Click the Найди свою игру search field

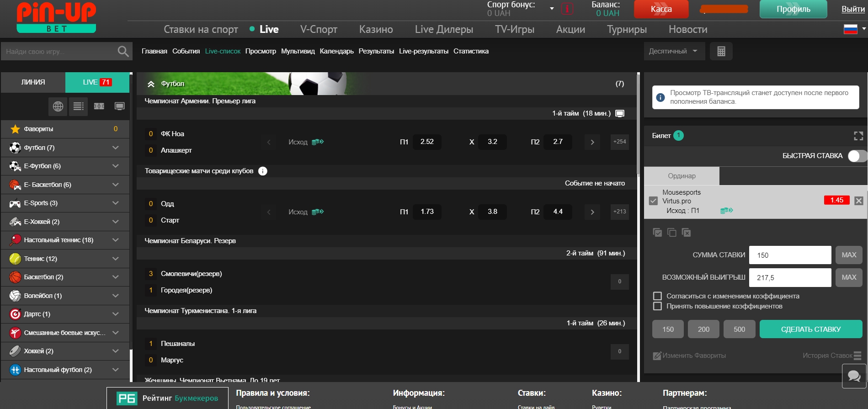[59, 52]
